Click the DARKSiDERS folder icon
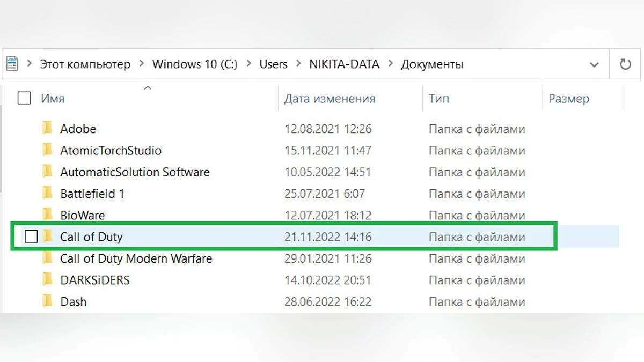The image size is (644, 362). (48, 280)
